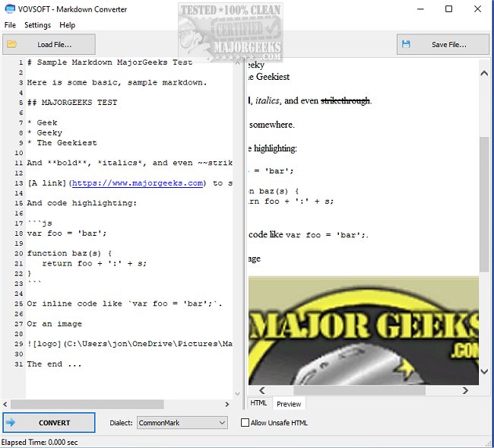
Task: Click the 'Or inline code like' editor line
Action: tap(125, 303)
